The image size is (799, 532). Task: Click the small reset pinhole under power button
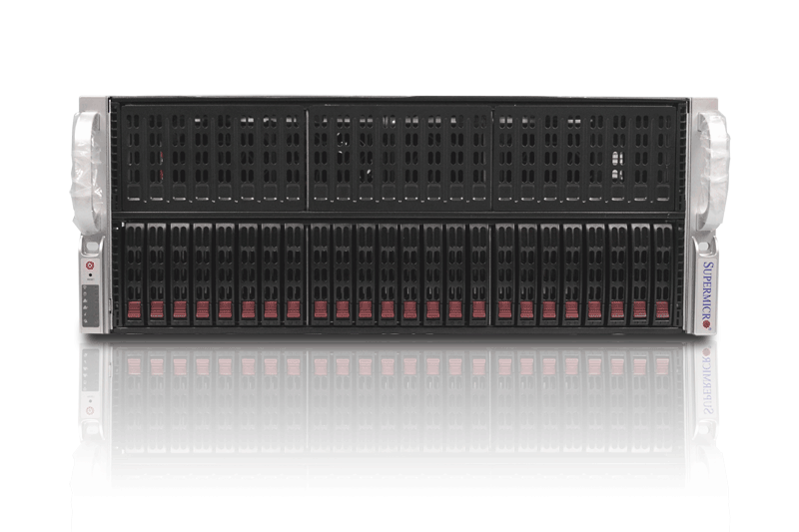(90, 274)
